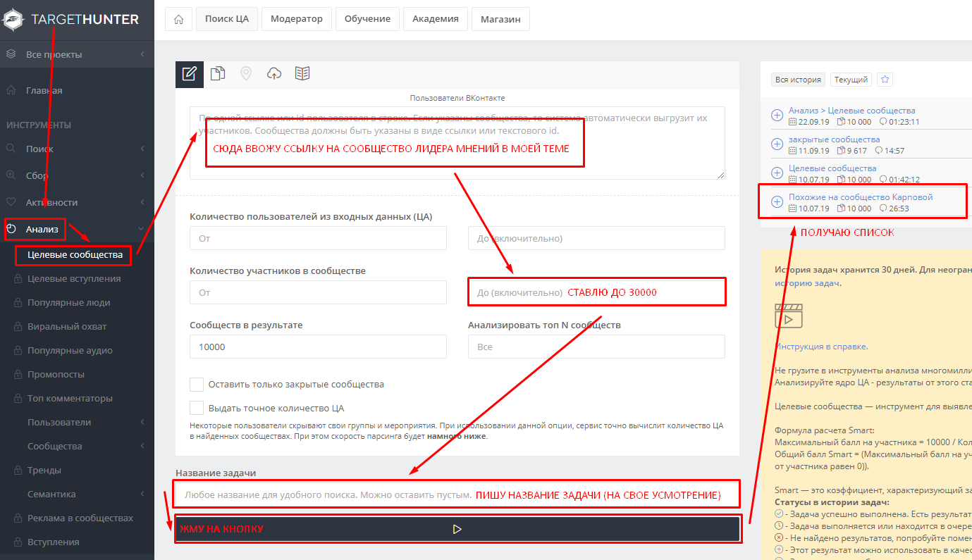This screenshot has height=560, width=972.
Task: Expand the 'Активности' sidebar section
Action: 77,202
